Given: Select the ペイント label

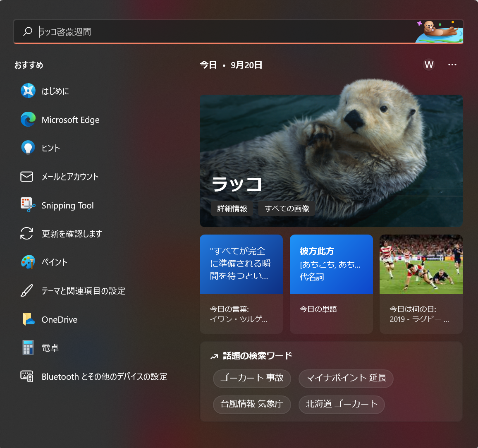Looking at the screenshot, I should click(54, 263).
